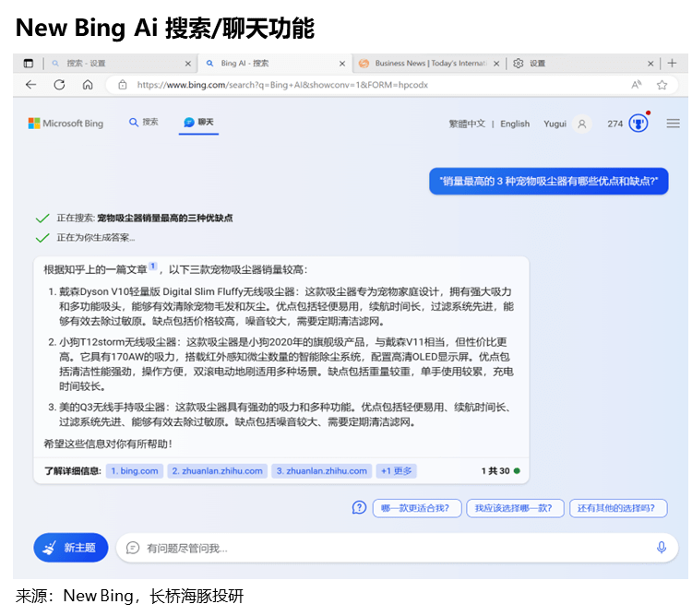Click the question mark help icon beside suggestions
The height and width of the screenshot is (616, 692).
click(x=360, y=508)
